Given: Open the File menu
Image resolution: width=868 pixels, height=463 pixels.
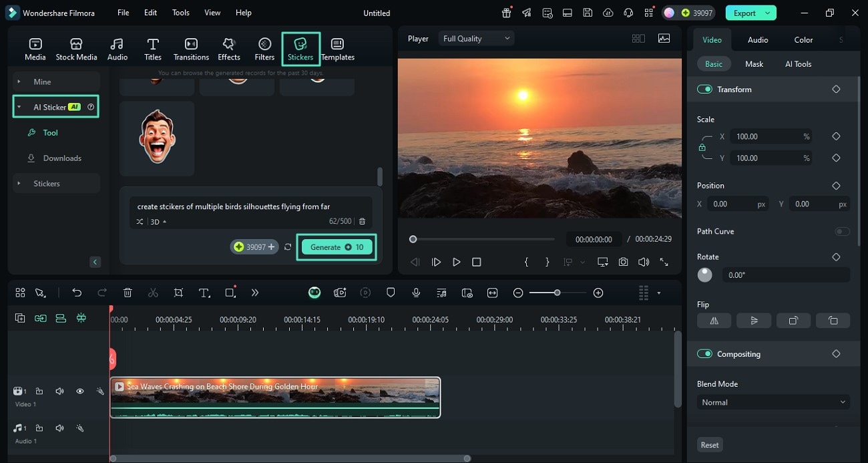Looking at the screenshot, I should (124, 13).
